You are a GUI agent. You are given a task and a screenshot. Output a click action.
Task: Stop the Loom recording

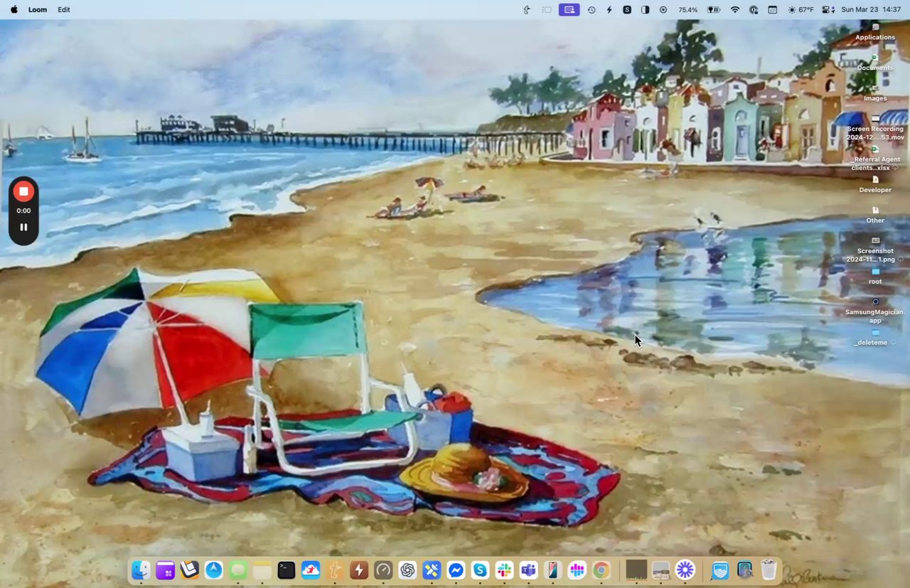[23, 191]
